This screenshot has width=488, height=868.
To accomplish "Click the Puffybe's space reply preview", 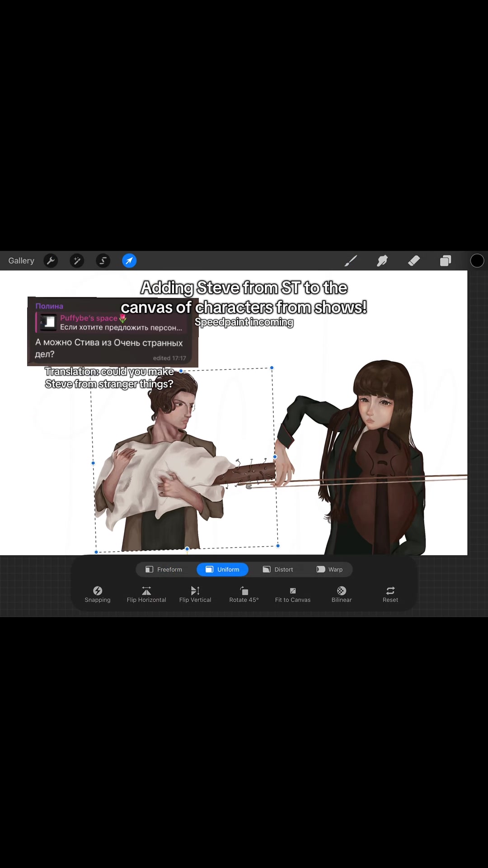I will click(x=110, y=323).
